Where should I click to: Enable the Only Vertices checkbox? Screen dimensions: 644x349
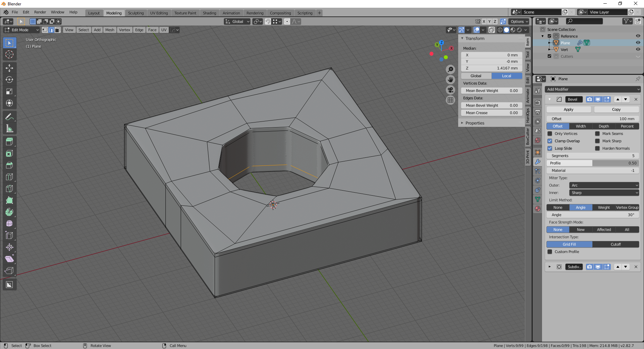click(x=550, y=134)
